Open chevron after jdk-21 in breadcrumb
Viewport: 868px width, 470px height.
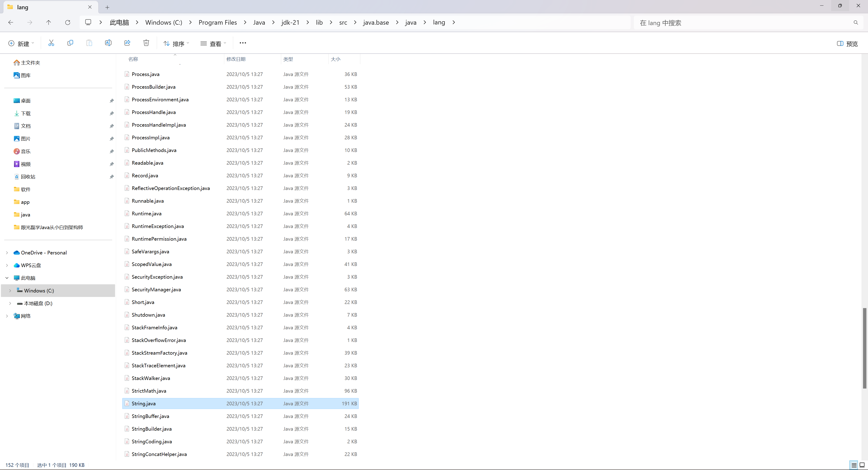pyautogui.click(x=308, y=22)
